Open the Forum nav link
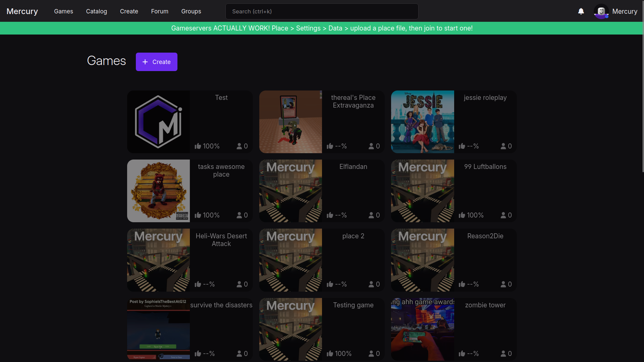The width and height of the screenshot is (644, 362). coord(159,11)
